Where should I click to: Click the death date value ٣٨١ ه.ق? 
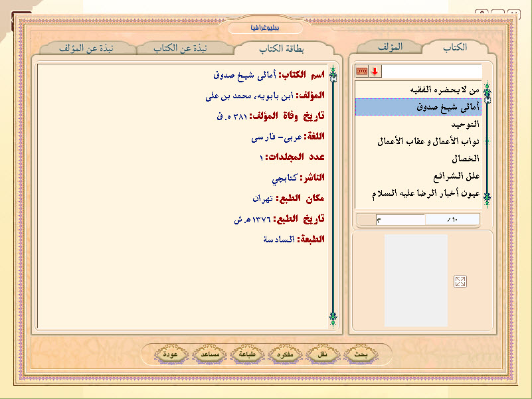tap(232, 116)
